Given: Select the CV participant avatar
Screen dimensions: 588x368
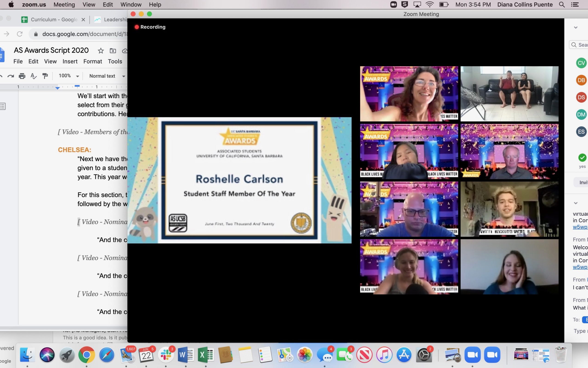Looking at the screenshot, I should click(581, 63).
